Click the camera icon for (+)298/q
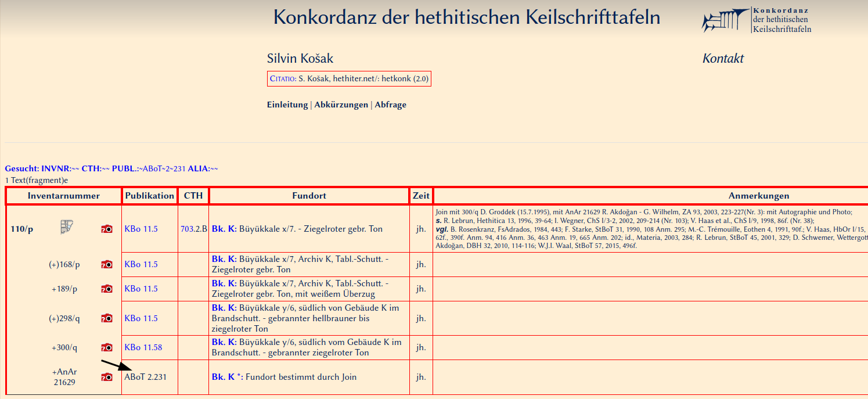This screenshot has height=399, width=868. coord(107,318)
